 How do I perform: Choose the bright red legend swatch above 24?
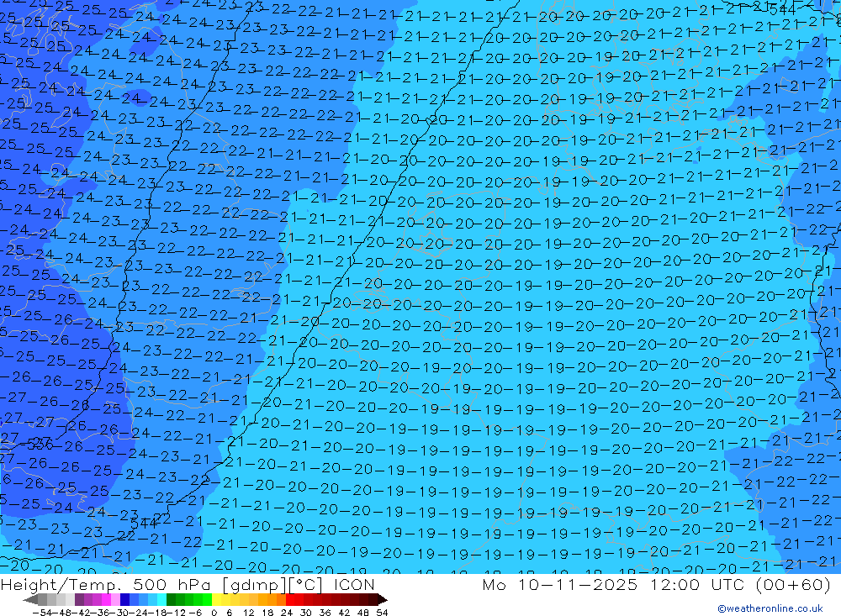point(290,599)
